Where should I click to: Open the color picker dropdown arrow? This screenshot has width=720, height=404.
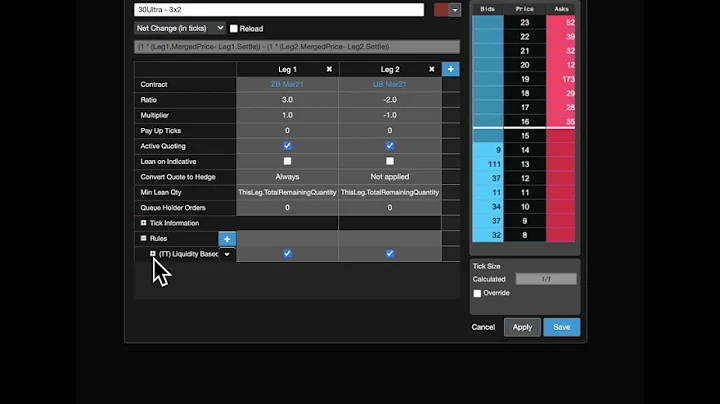(x=455, y=10)
